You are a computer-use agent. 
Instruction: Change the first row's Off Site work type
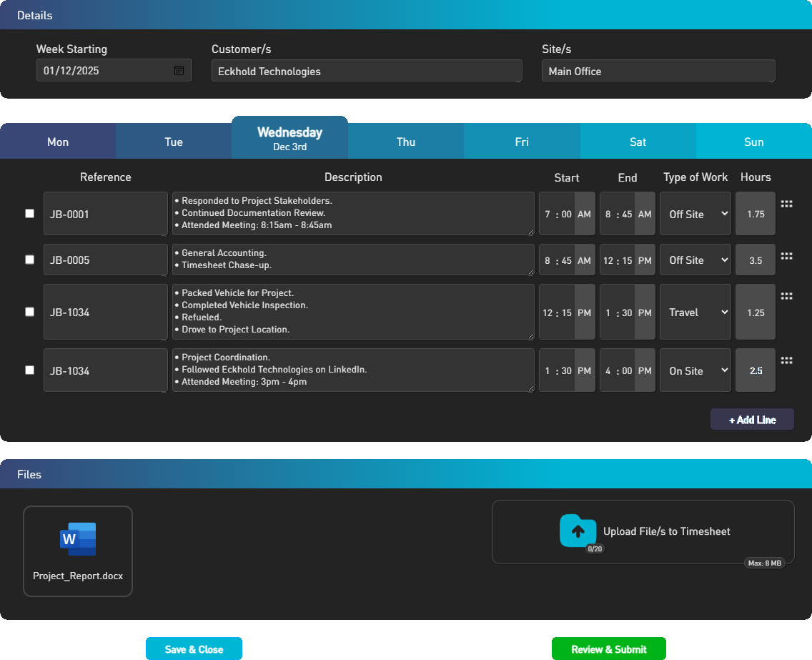[x=695, y=212]
